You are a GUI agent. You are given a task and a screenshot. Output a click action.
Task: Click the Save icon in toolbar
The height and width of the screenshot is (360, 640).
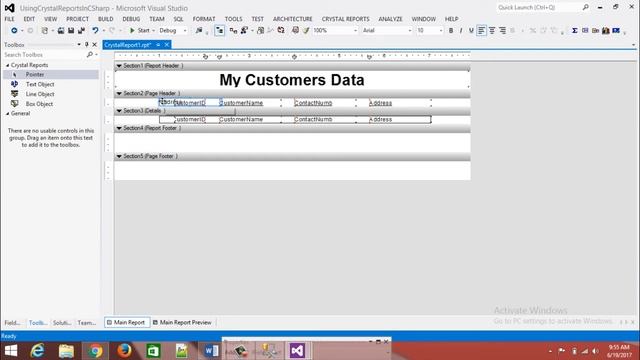(71, 31)
